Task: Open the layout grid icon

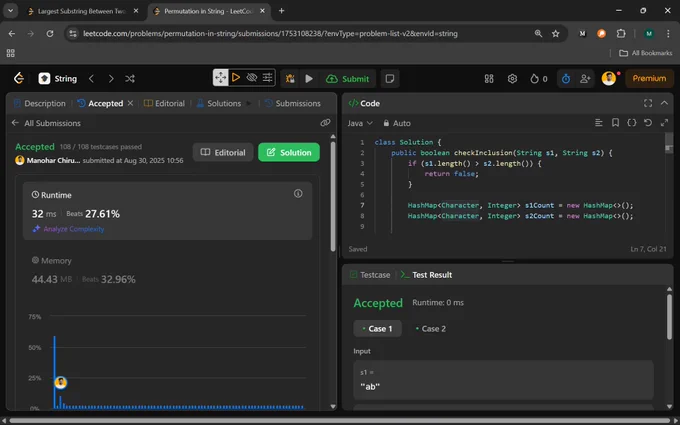Action: (x=489, y=78)
